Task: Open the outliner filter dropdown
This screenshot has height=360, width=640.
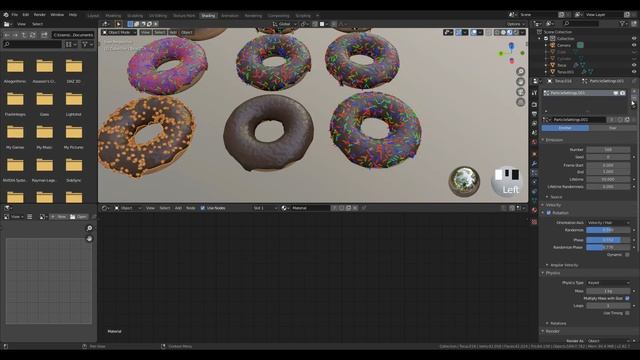Action: [623, 24]
